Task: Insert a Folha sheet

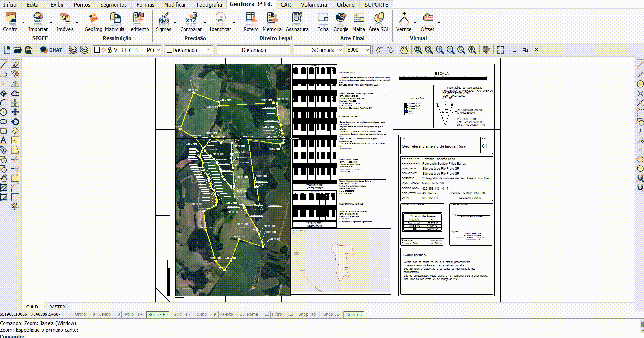Action: [323, 22]
